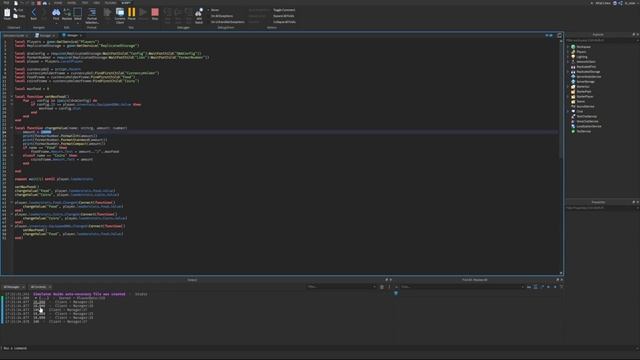Clear the output with the trash icon
Viewport: 640px width, 360px height.
pos(382,287)
